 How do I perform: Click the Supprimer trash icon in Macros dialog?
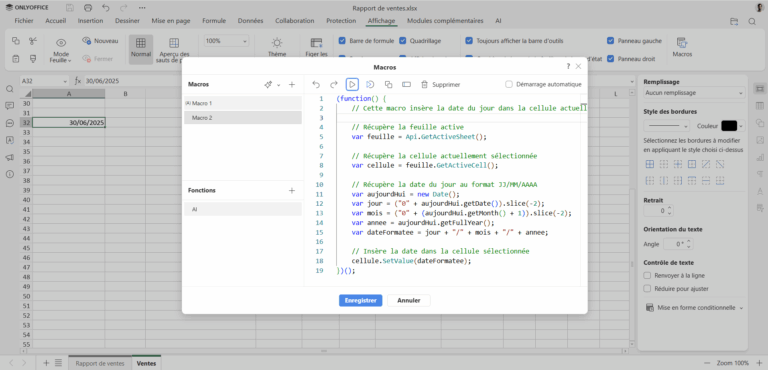(425, 84)
